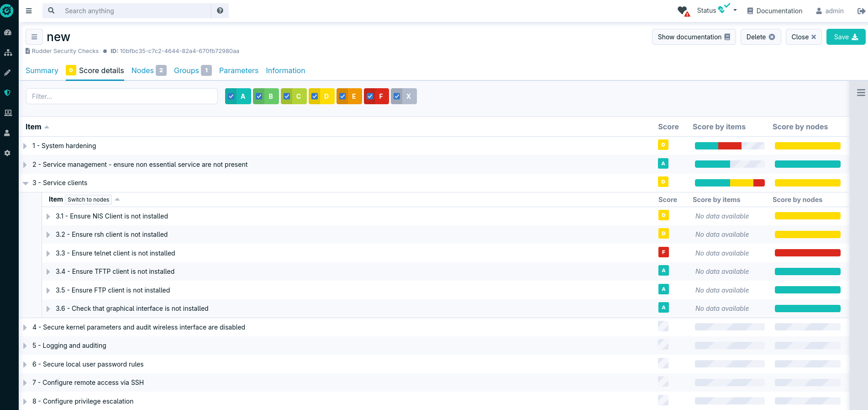Click into the Filter text field
868x410 pixels.
click(121, 96)
